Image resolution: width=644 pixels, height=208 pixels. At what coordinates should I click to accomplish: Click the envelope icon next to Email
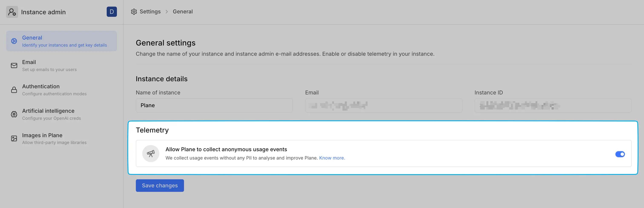(14, 66)
